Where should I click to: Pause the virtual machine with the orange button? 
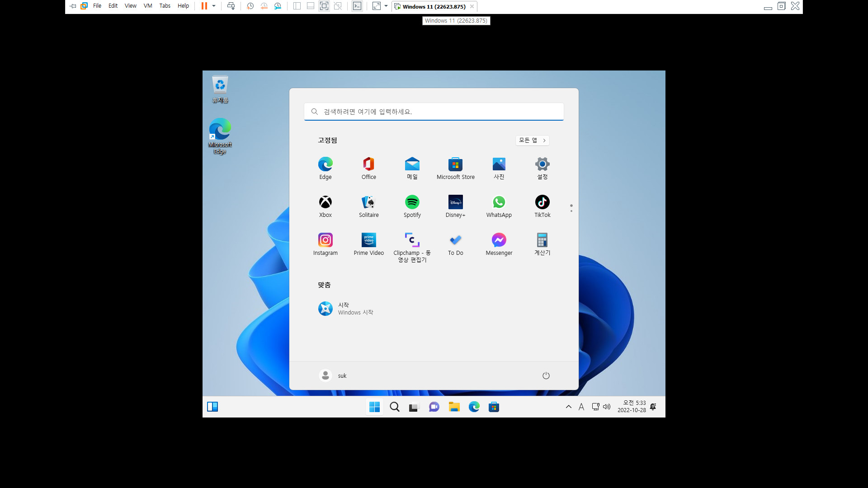point(204,6)
